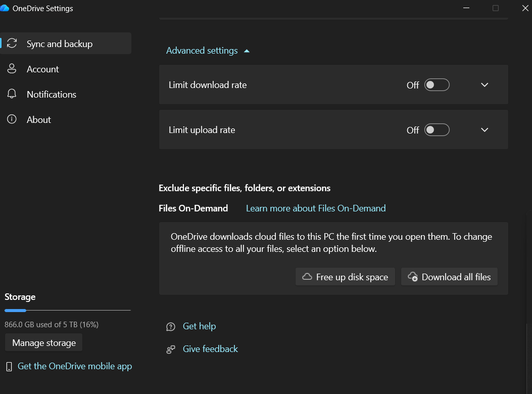532x394 pixels.
Task: Open the Account settings tab
Action: pos(43,69)
